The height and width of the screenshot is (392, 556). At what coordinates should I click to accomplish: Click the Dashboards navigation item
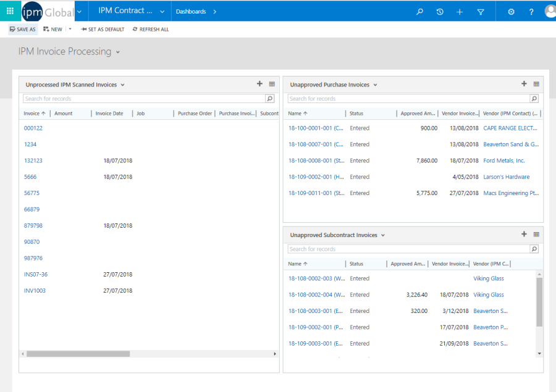point(192,11)
